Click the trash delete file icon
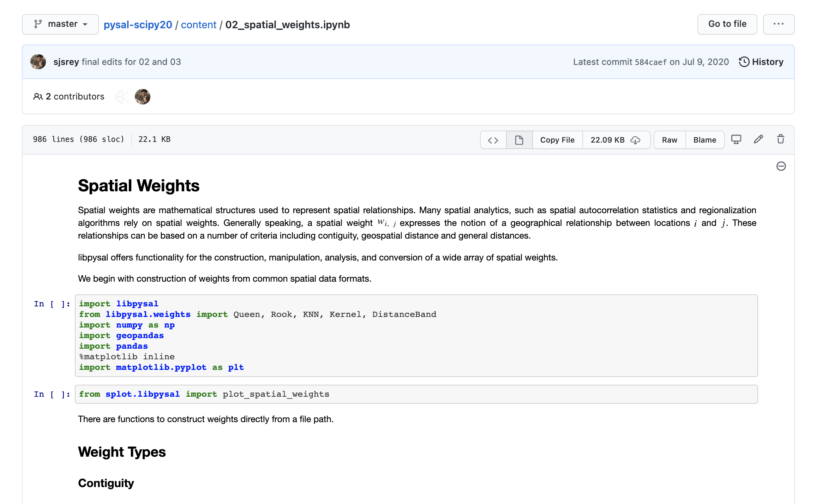This screenshot has height=504, width=828. click(x=780, y=139)
